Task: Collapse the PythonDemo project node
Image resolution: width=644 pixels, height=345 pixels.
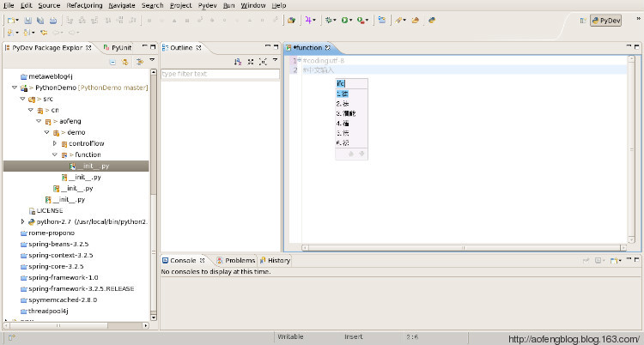Action: (15, 88)
